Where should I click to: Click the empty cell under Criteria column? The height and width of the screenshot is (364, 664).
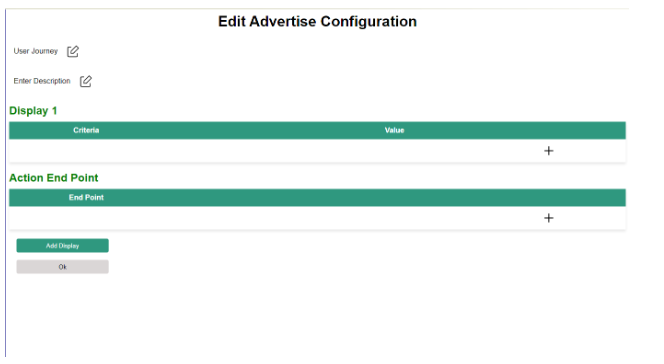[86, 151]
